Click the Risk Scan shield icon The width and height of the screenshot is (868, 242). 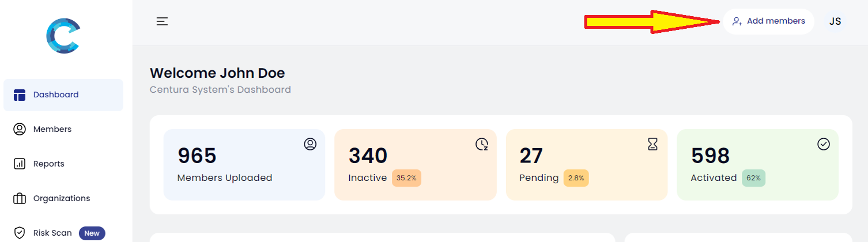coord(20,233)
